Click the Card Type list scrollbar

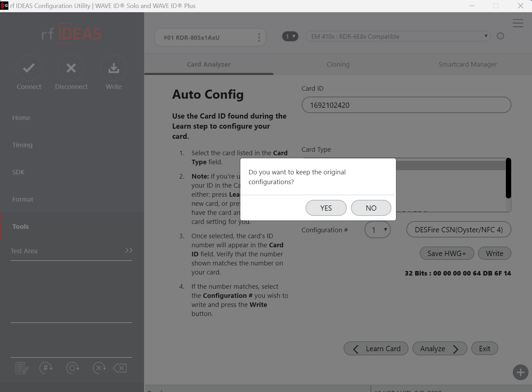coord(508,179)
